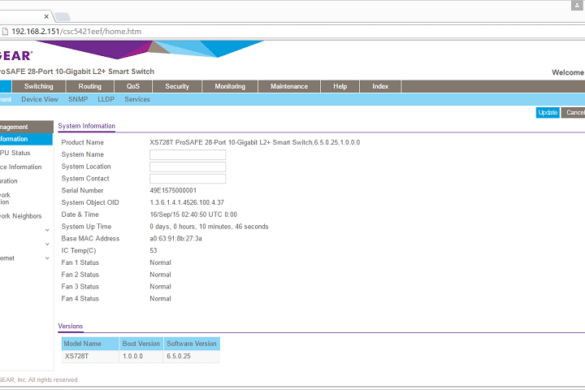This screenshot has width=585, height=390.
Task: Click the 1.0.0.0 boot version cell
Action: click(141, 356)
